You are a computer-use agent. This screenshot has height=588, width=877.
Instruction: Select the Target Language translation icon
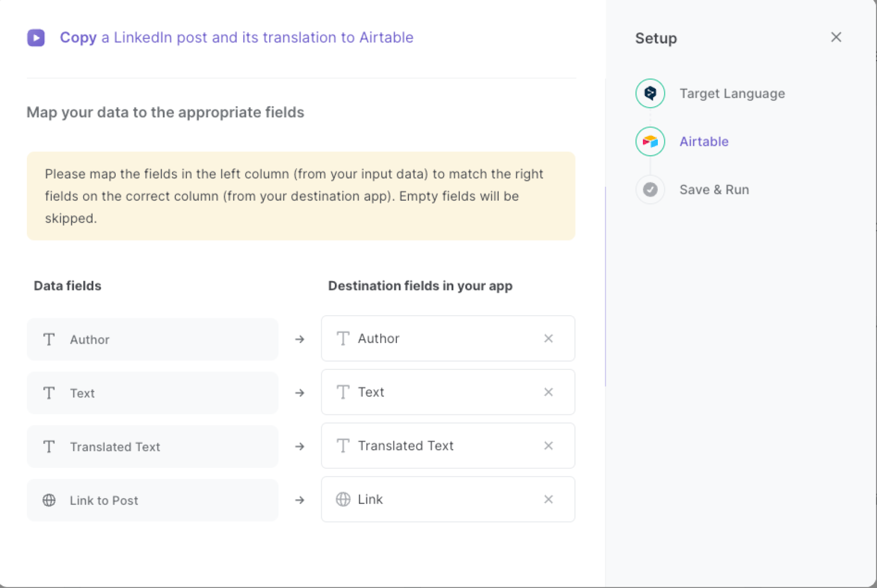click(650, 93)
